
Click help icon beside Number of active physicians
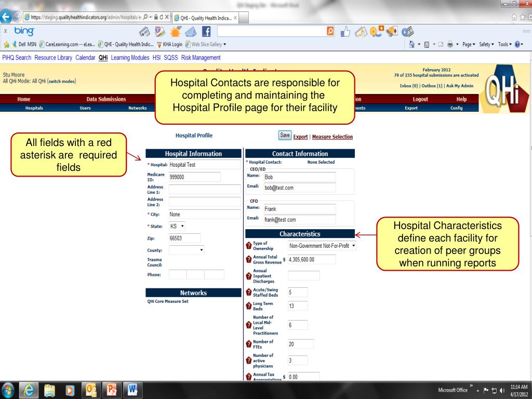(249, 361)
